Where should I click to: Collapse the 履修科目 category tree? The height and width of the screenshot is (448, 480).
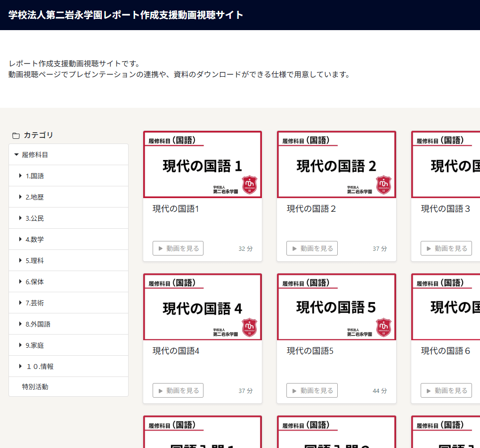pyautogui.click(x=16, y=154)
